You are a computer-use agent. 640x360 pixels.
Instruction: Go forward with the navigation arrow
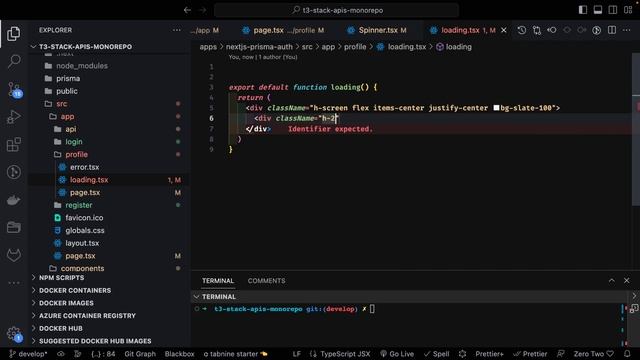tap(203, 10)
